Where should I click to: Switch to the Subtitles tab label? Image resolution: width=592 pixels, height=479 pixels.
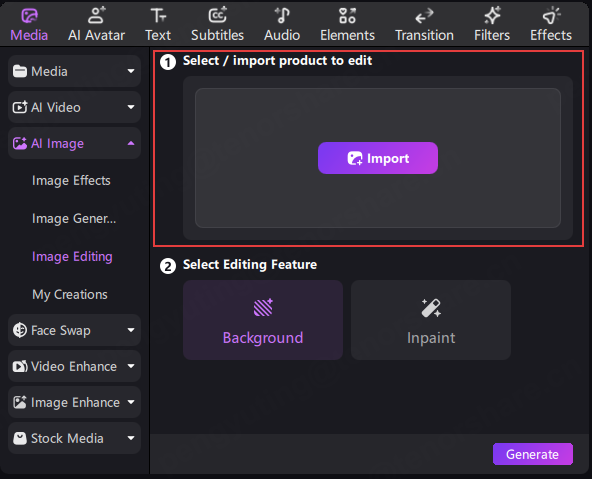pyautogui.click(x=217, y=35)
